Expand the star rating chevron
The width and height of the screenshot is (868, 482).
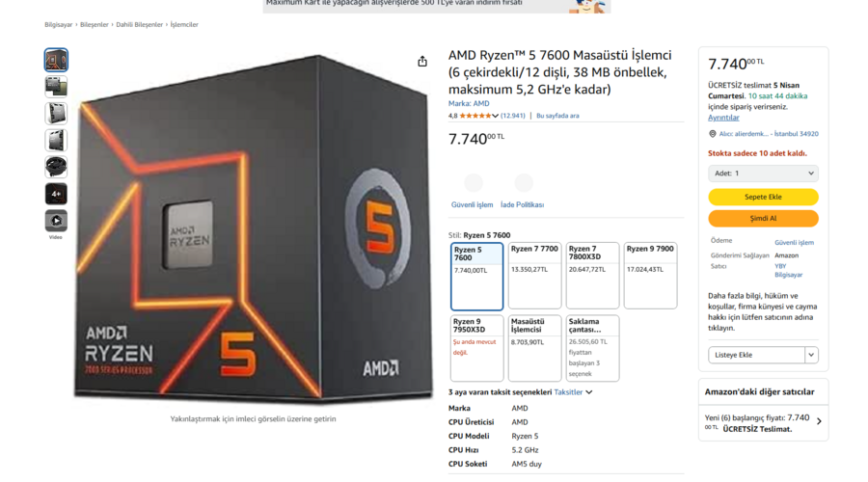495,116
